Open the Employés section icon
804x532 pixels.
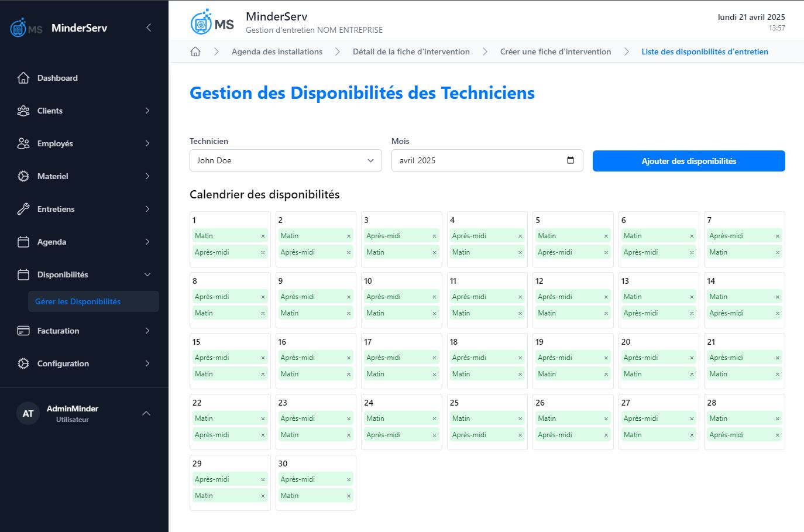click(x=23, y=143)
